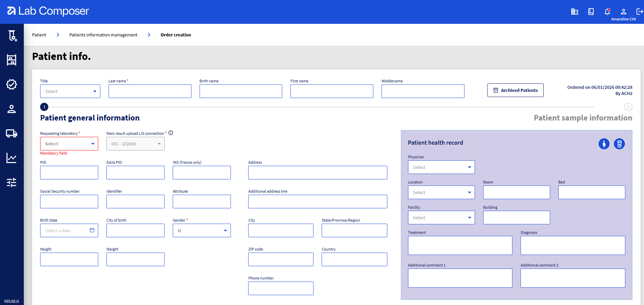The image size is (644, 305).
Task: Click the notification bell icon
Action: tap(607, 12)
